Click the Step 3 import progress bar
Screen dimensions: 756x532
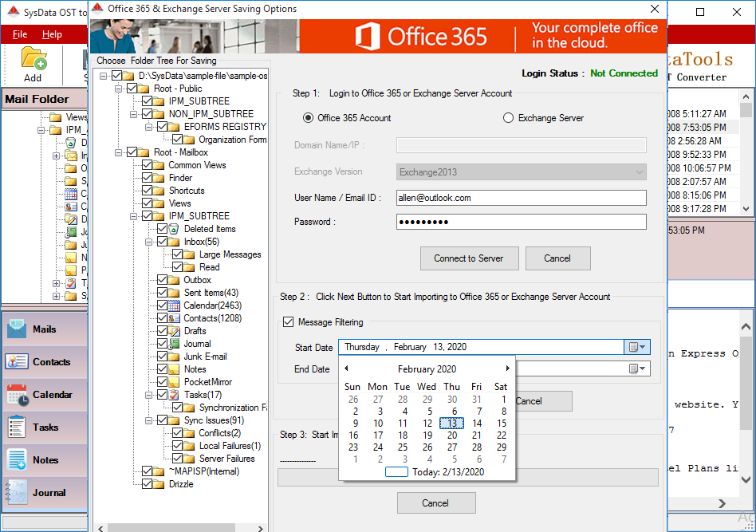(x=467, y=478)
